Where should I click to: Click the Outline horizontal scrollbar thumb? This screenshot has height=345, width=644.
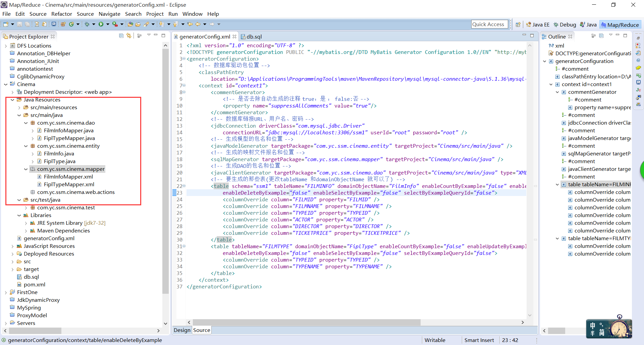click(557, 331)
